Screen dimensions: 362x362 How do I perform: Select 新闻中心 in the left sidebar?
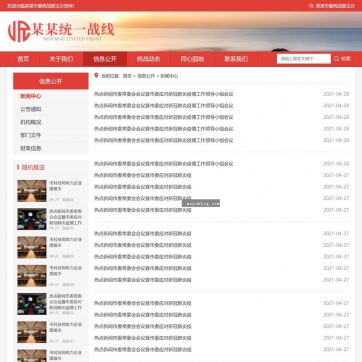pos(31,96)
